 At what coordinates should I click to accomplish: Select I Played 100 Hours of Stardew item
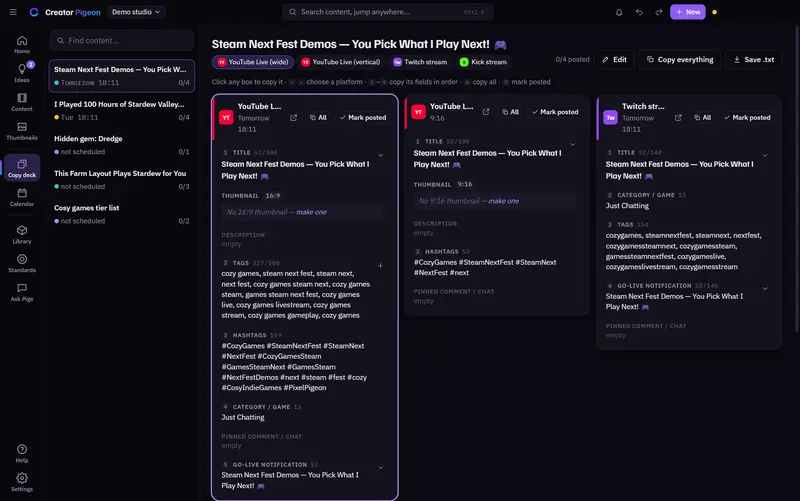point(122,110)
